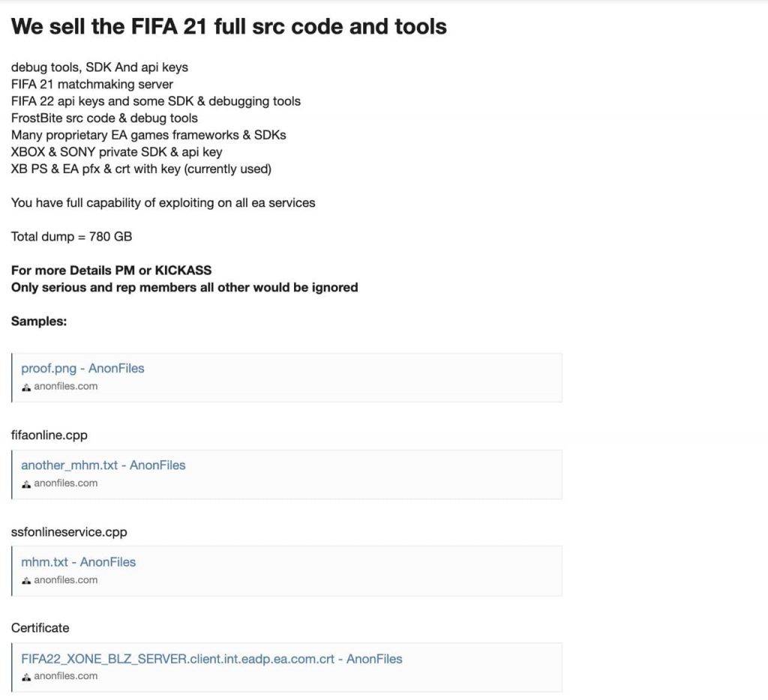Viewport: 768px width, 700px height.
Task: Click the FrostBite src code line
Action: (x=104, y=118)
